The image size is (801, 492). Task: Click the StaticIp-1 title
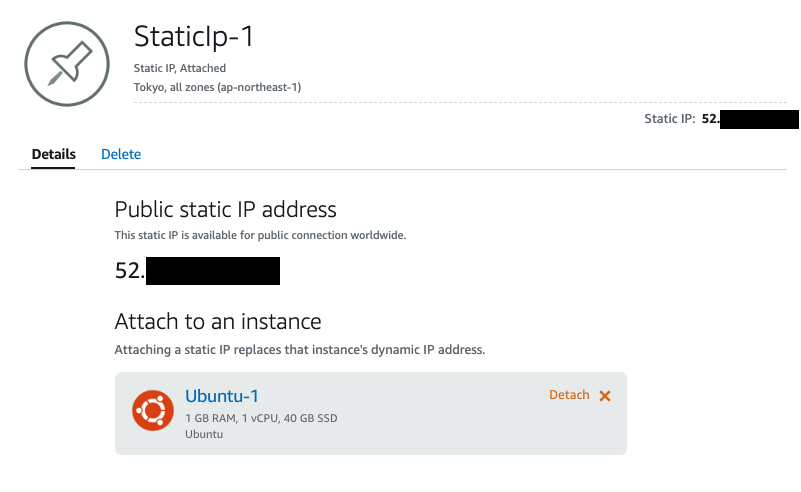click(194, 37)
